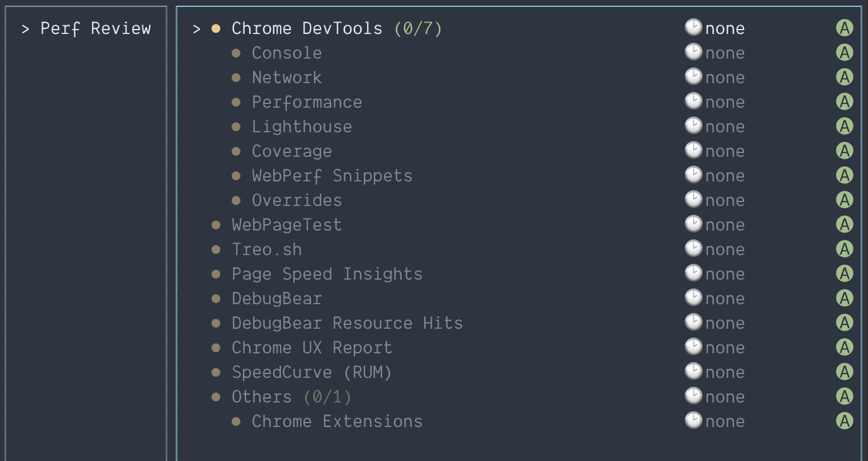
Task: Click the green A badge in Chrome DevTools row
Action: (844, 28)
